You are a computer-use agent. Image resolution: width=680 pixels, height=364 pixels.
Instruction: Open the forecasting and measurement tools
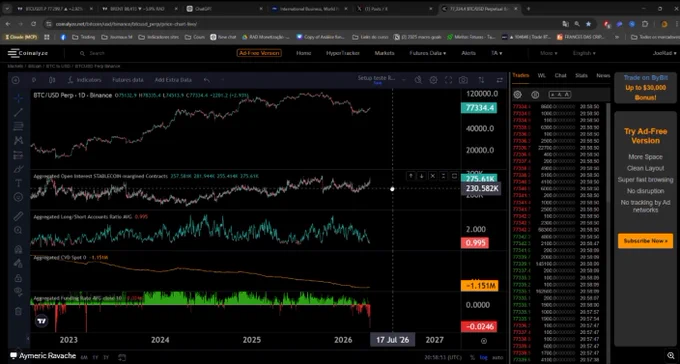pos(18,154)
